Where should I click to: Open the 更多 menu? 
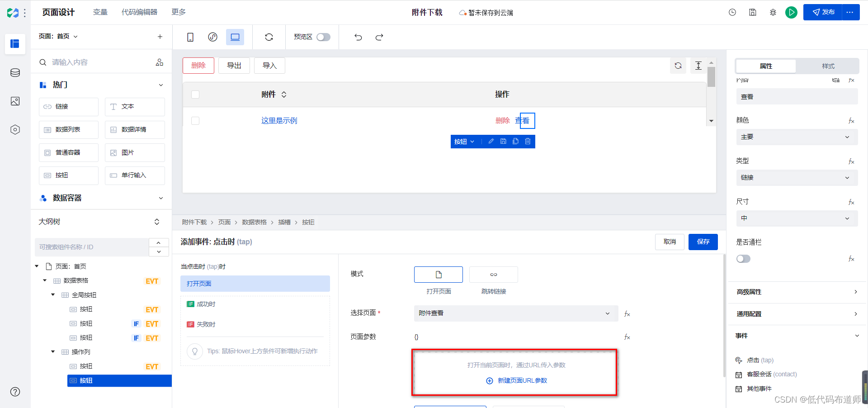(x=179, y=12)
